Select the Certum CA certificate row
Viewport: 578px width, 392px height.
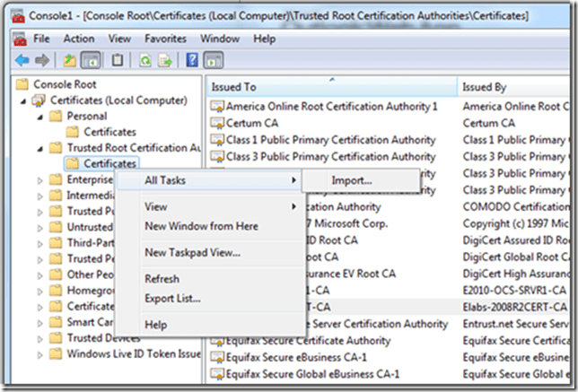tap(256, 123)
